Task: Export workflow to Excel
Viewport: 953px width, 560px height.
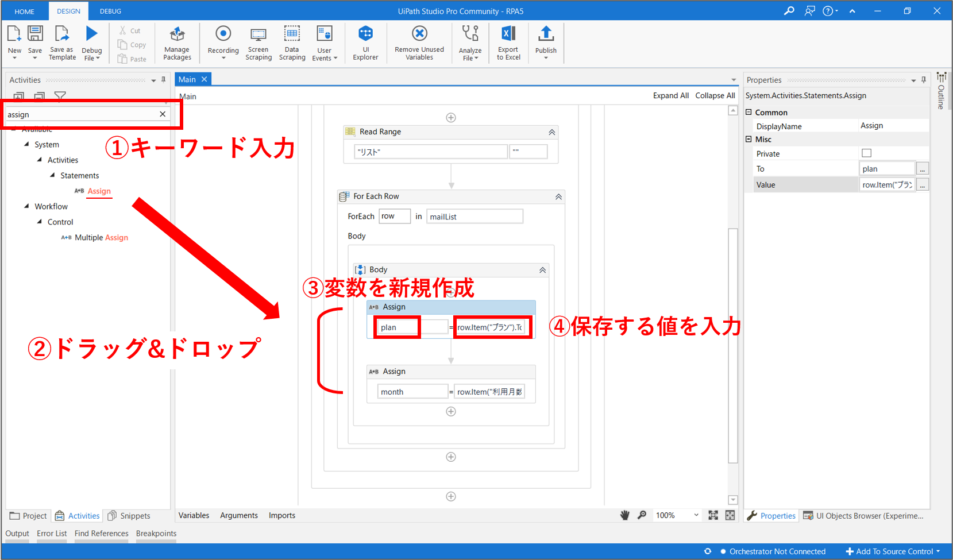Action: pyautogui.click(x=508, y=34)
